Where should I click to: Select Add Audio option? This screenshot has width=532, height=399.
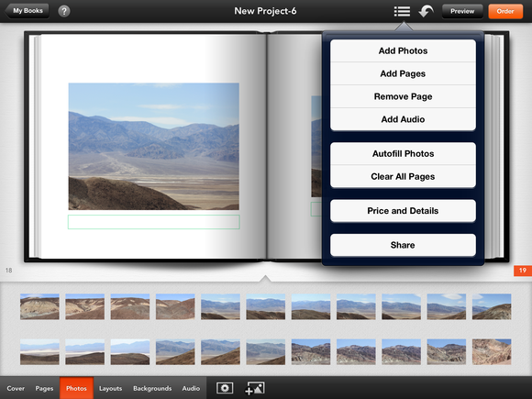point(403,119)
